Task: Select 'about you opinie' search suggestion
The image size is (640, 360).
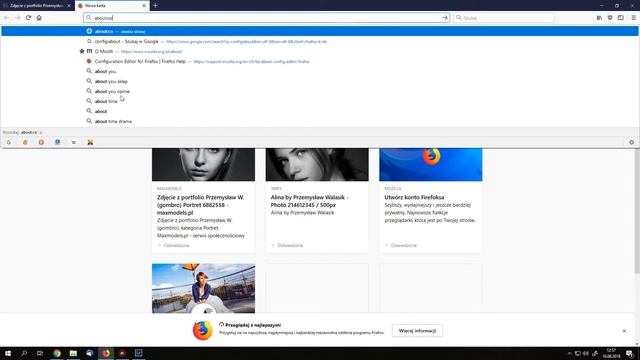Action: point(320,91)
